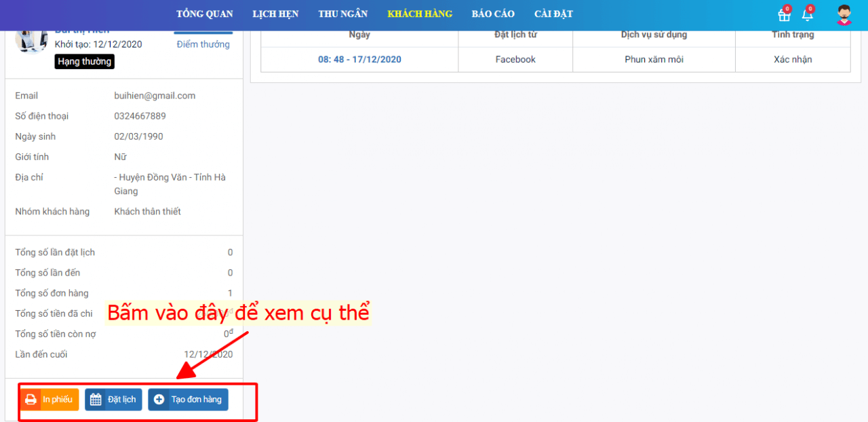
Task: Click the Xác nhận status cell
Action: coord(792,60)
